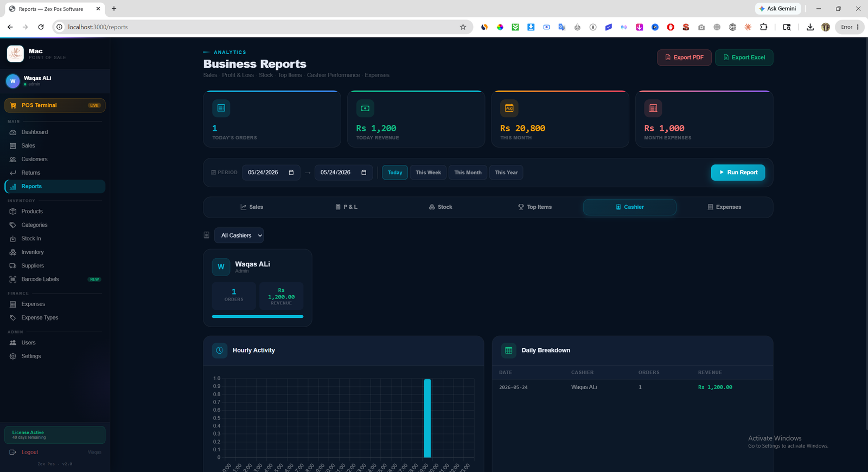Screen dimensions: 868x472
Task: Open the Dashboard sidebar icon
Action: tap(13, 132)
